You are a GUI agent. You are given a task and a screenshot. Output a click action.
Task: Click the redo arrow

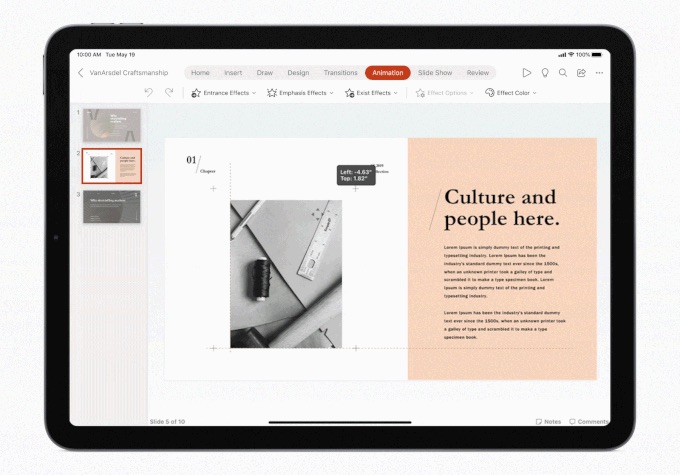(169, 92)
